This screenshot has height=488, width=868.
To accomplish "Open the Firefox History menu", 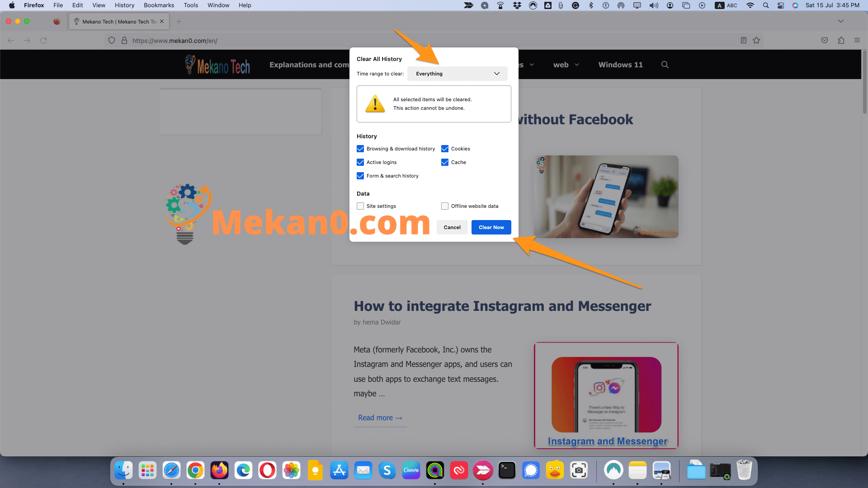I will (x=124, y=5).
